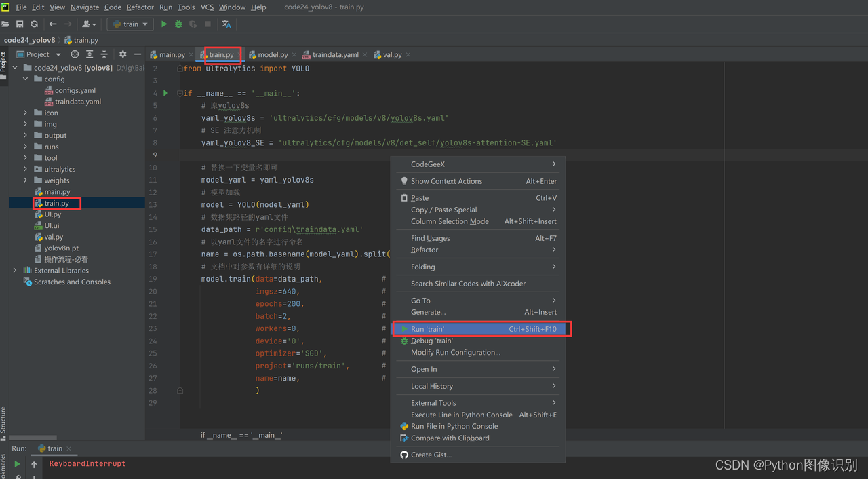
Task: Click the gutter run arrow beside __main__
Action: point(165,93)
